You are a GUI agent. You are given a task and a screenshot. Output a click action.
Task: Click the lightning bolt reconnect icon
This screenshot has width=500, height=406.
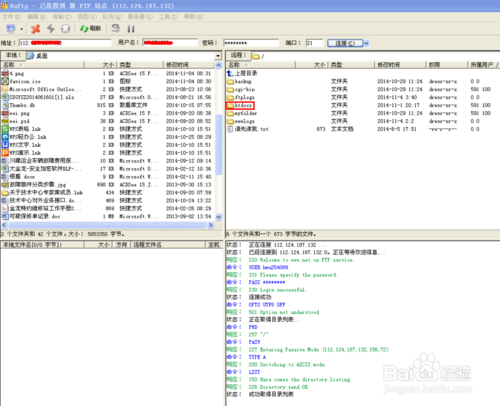51,29
